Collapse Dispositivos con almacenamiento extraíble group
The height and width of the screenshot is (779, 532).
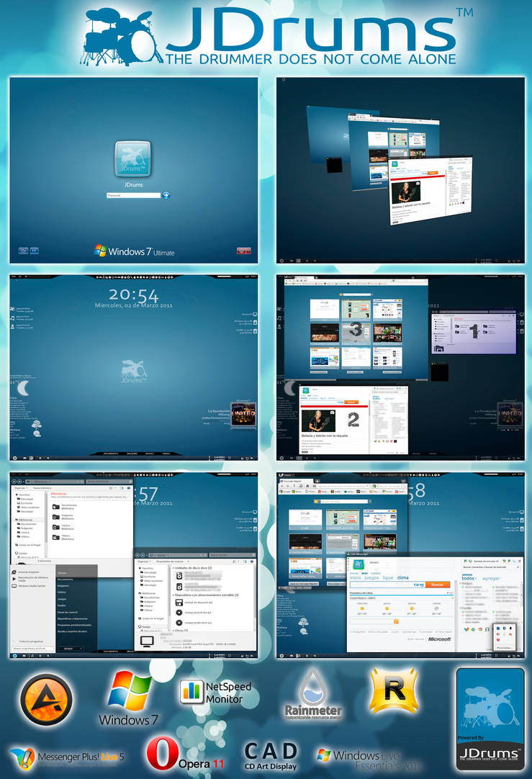coord(173,595)
